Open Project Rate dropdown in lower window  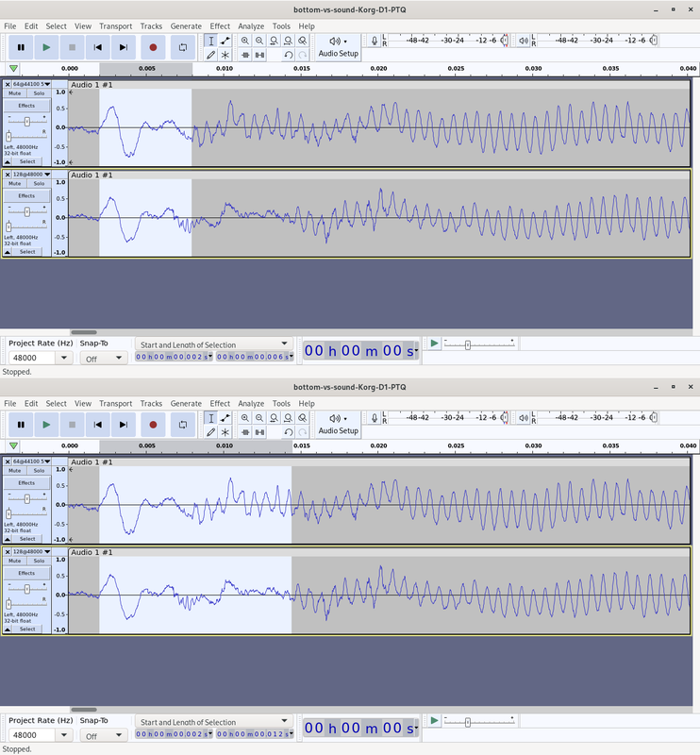(x=63, y=735)
